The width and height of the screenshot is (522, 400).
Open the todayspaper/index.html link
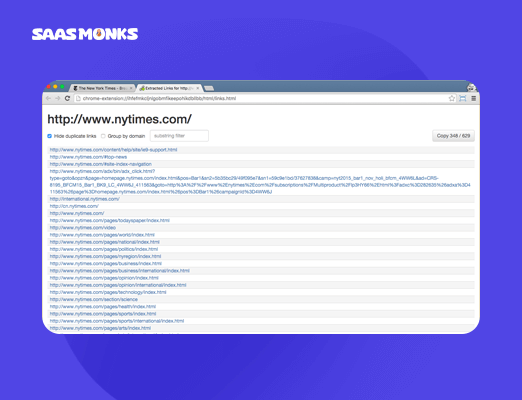[x=110, y=220]
